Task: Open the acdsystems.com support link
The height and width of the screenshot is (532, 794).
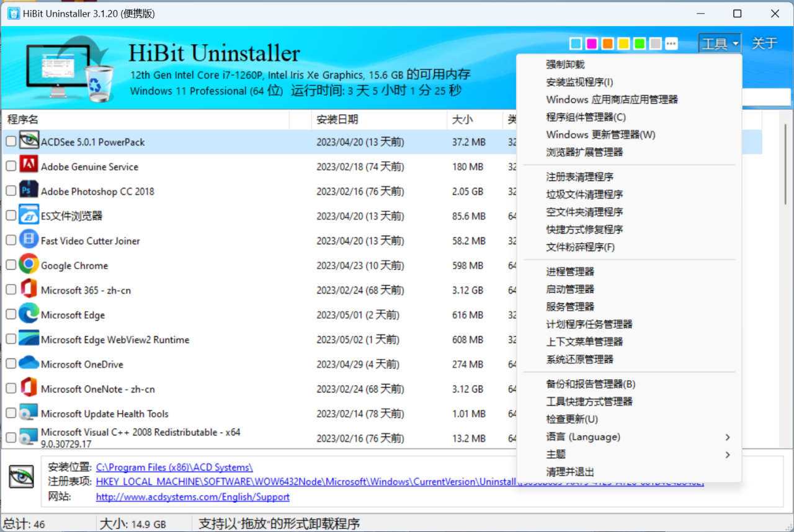Action: pyautogui.click(x=192, y=497)
